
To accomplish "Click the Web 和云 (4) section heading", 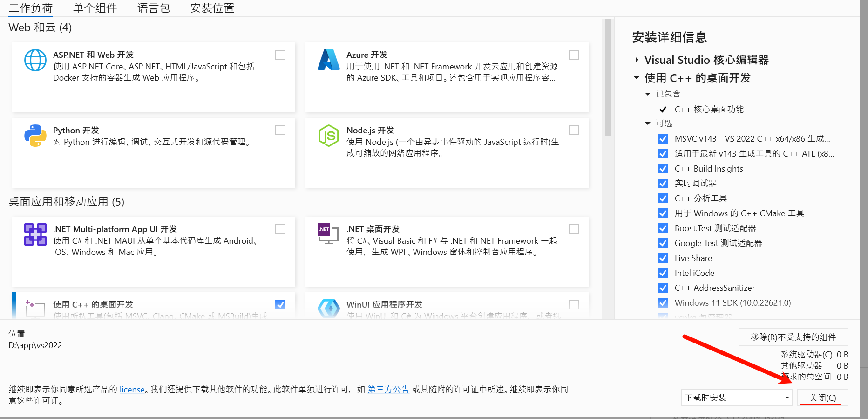I will click(x=40, y=27).
